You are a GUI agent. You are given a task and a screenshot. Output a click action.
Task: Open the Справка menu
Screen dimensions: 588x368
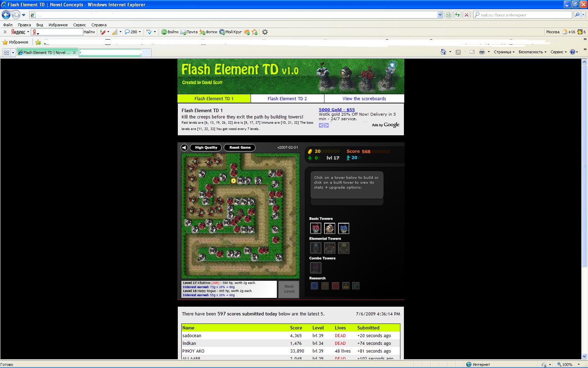99,25
